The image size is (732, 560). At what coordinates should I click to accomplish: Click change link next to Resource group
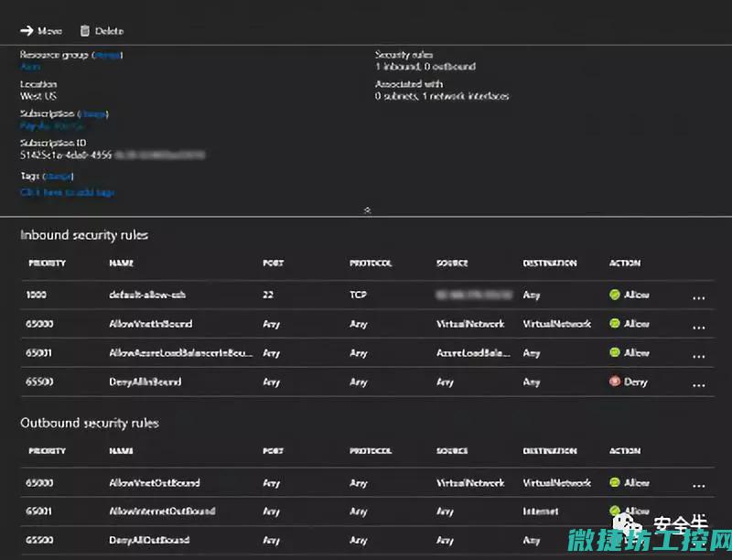click(x=107, y=55)
